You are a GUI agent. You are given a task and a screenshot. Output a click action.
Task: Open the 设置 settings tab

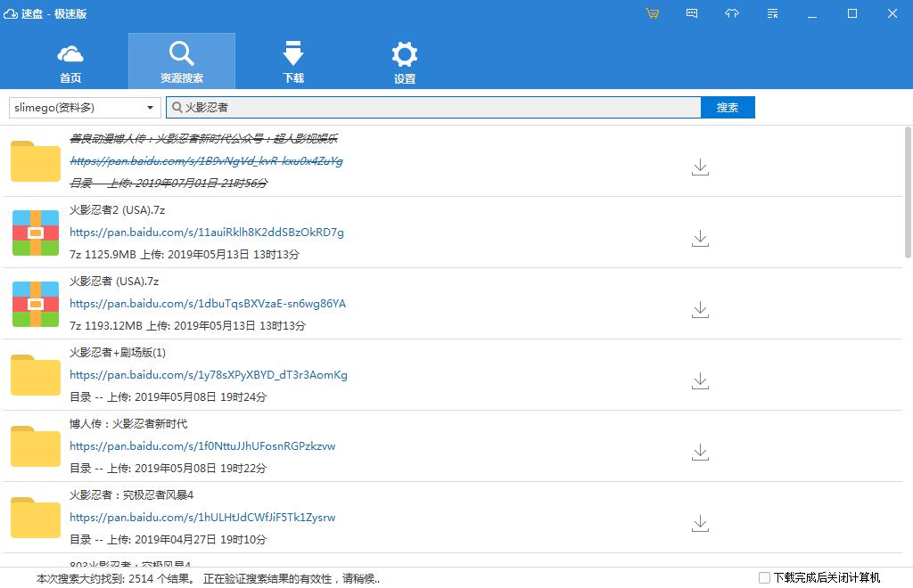404,61
